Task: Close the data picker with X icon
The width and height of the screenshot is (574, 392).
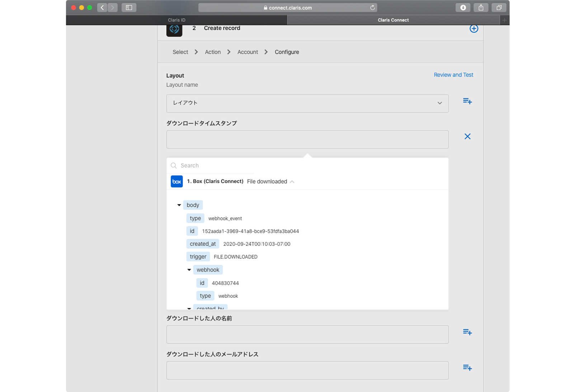Action: (467, 137)
